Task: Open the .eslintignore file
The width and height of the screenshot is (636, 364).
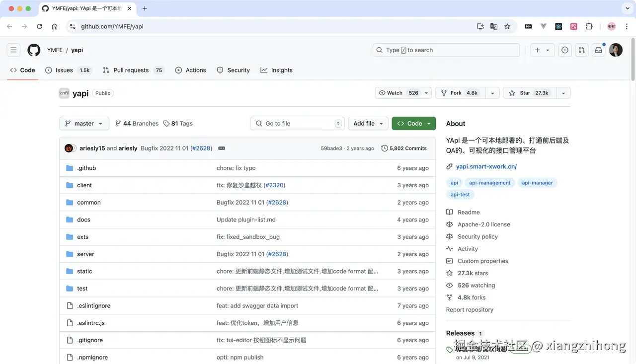Action: pos(94,306)
